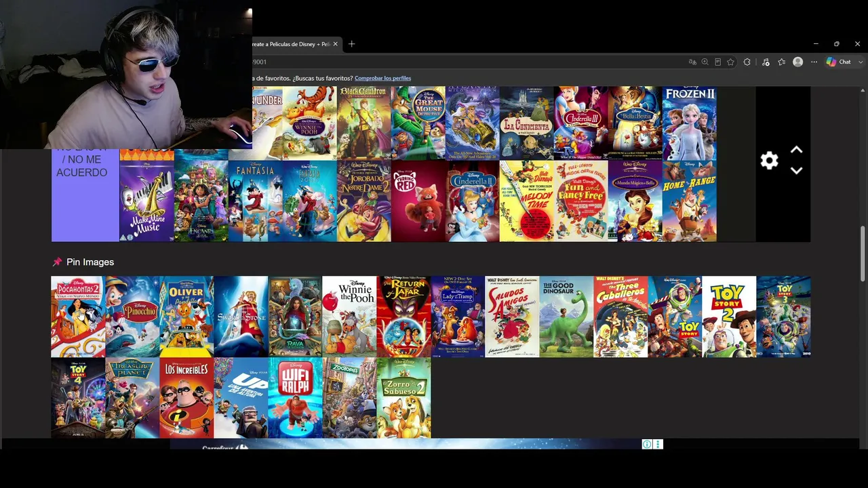Pick the Treasure Planet poster
Screen dimensions: 868x488
132,398
